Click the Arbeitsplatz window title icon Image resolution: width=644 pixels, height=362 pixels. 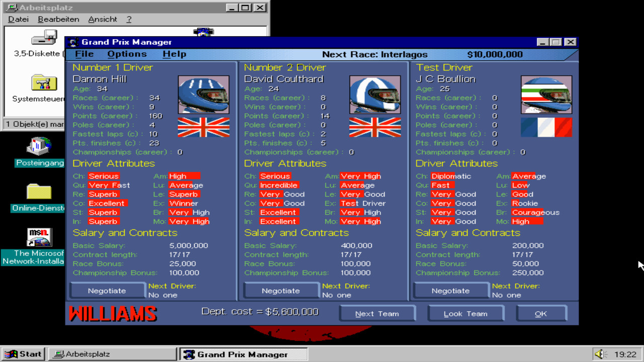[12, 8]
